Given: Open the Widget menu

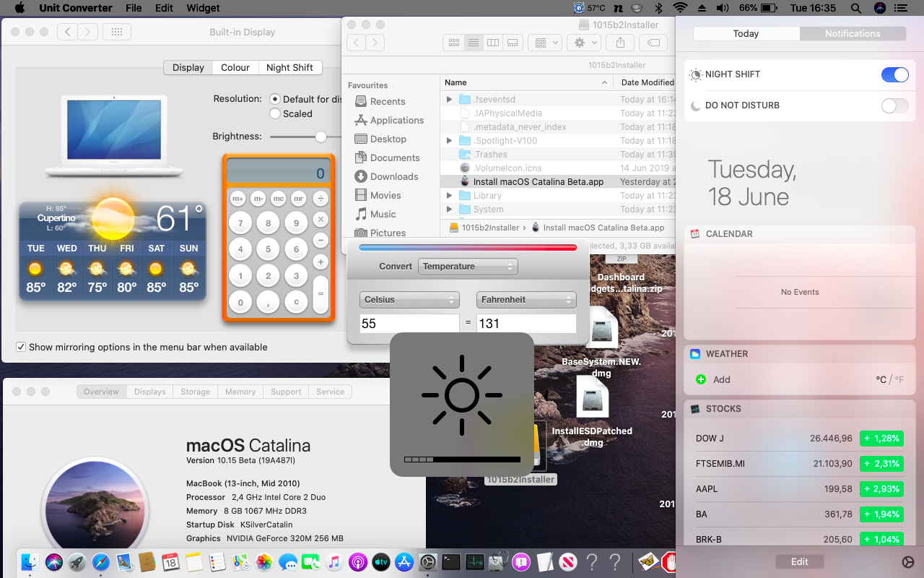Looking at the screenshot, I should point(204,8).
